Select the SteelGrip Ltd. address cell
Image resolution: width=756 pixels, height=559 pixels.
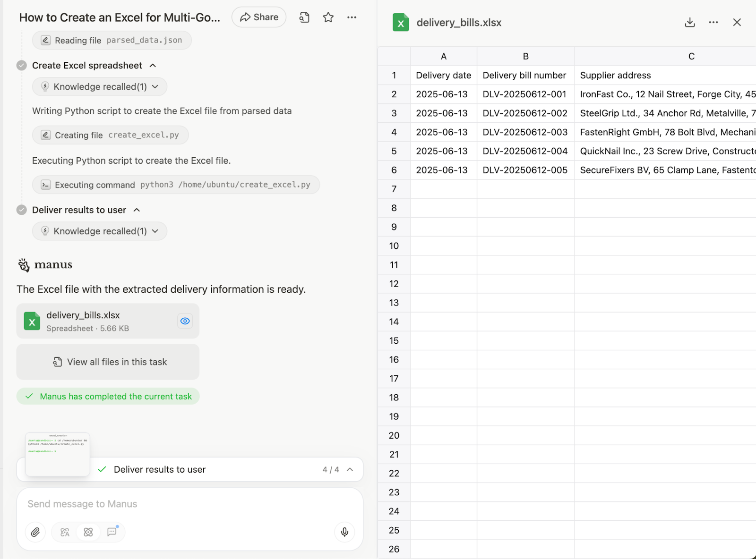(x=665, y=113)
